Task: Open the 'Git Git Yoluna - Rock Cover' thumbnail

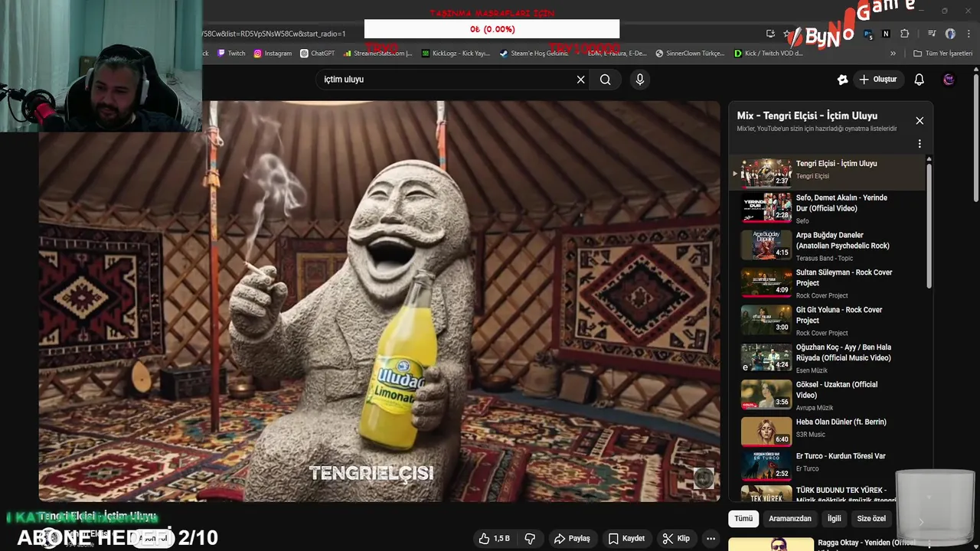Action: click(766, 320)
